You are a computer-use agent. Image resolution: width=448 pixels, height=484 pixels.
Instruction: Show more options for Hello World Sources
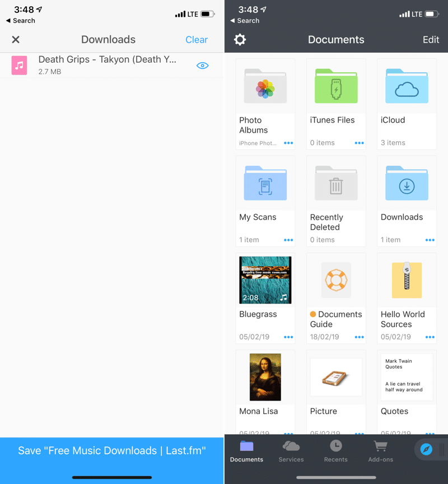point(430,337)
